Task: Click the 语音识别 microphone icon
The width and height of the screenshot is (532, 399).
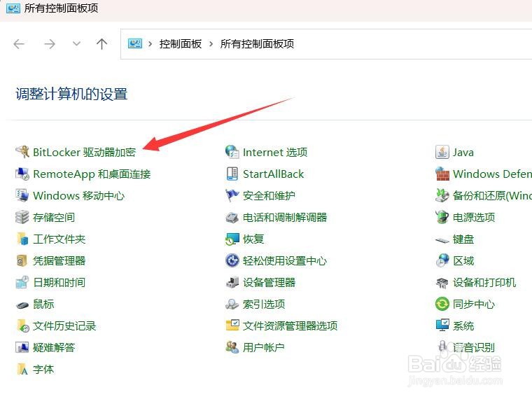Action: (442, 346)
